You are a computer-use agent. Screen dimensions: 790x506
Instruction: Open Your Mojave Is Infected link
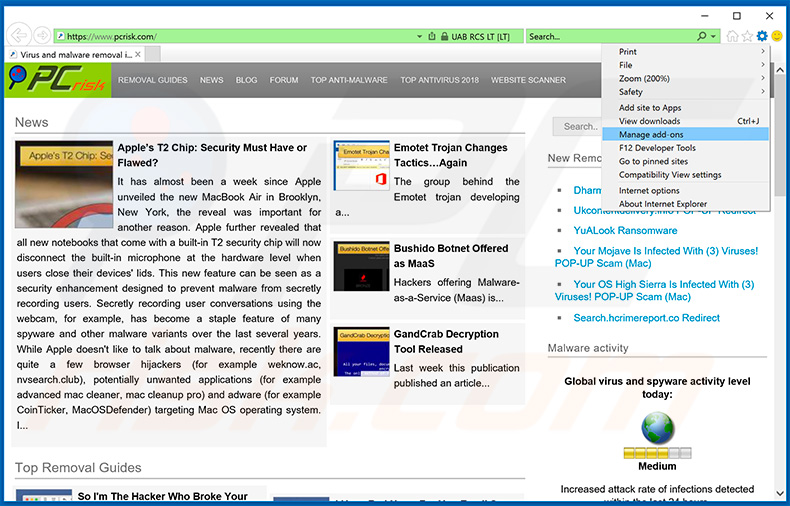pyautogui.click(x=656, y=257)
